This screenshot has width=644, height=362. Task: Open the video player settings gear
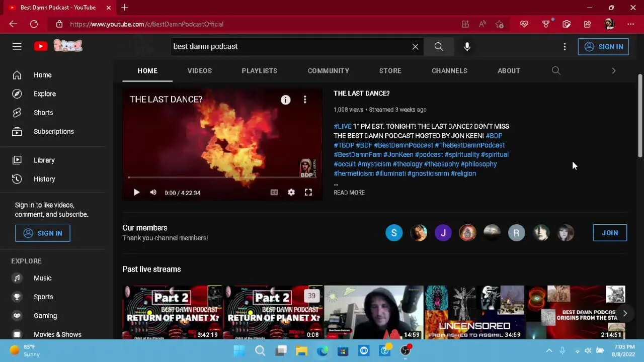pyautogui.click(x=291, y=192)
